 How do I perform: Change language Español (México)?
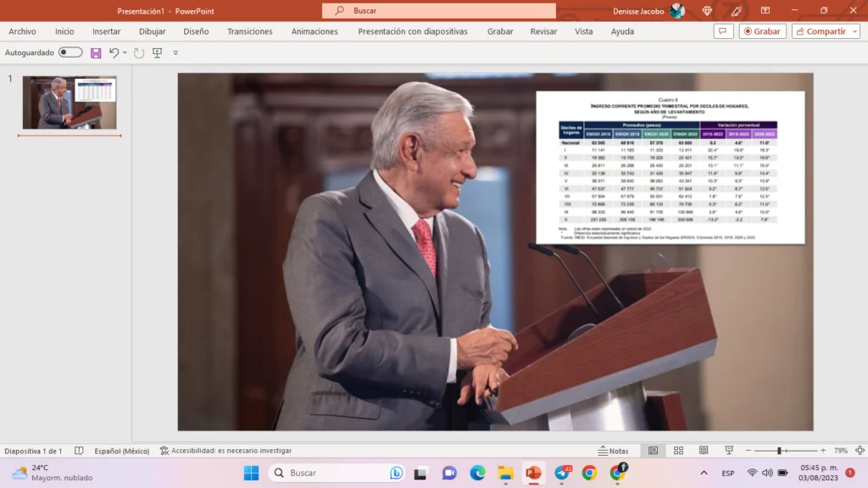coord(122,451)
